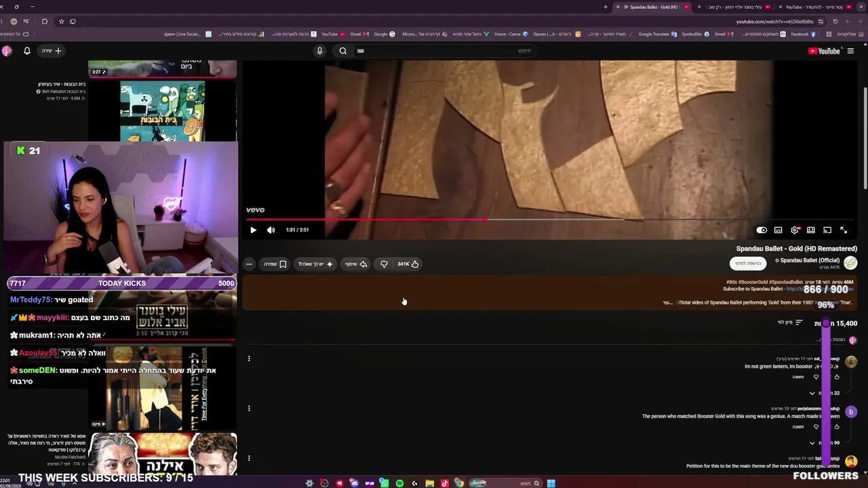Open WhatsApp from the taskbar
The height and width of the screenshot is (488, 868).
coord(384,483)
